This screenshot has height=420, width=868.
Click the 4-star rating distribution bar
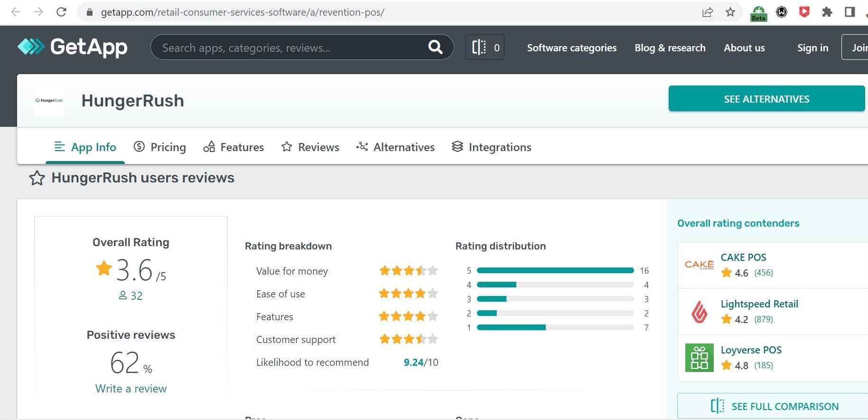(555, 285)
